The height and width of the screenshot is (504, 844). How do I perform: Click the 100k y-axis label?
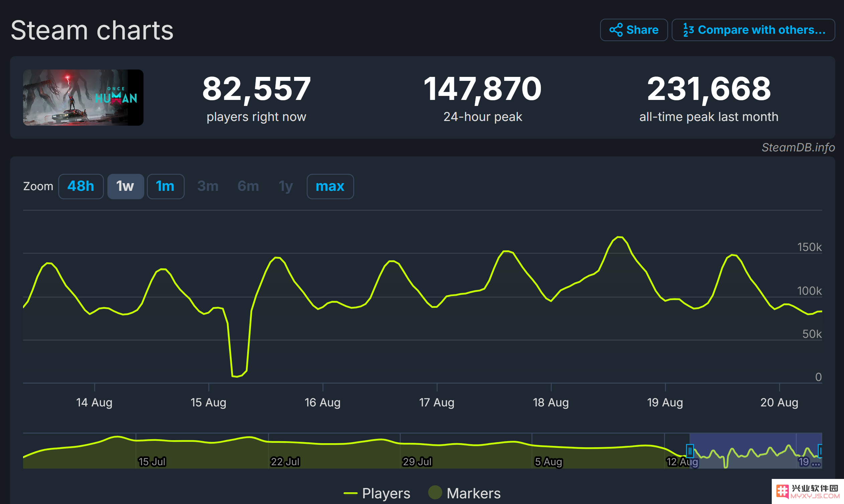810,291
